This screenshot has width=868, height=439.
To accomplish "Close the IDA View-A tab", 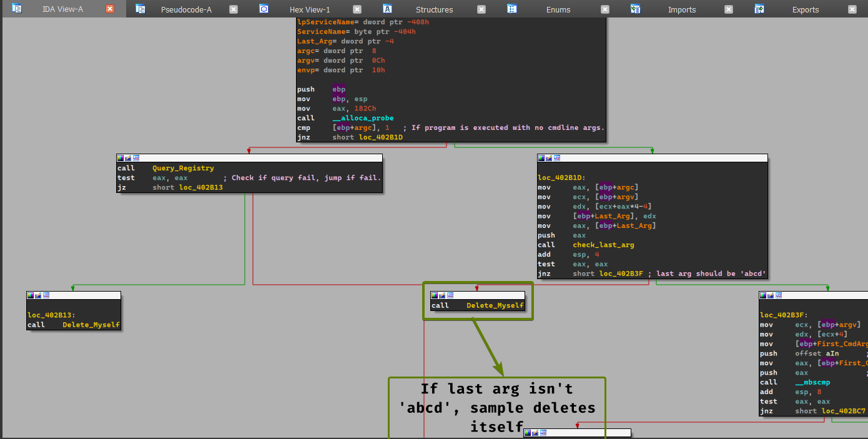I will [x=110, y=9].
